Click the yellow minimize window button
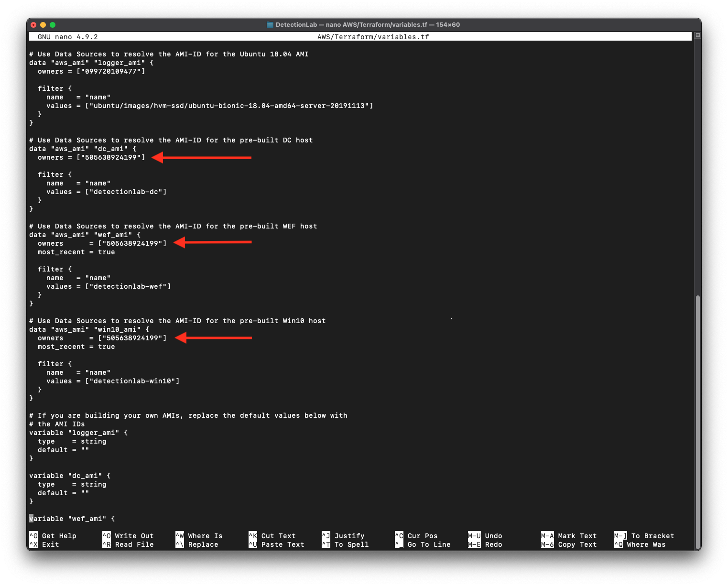The image size is (728, 586). coord(43,25)
